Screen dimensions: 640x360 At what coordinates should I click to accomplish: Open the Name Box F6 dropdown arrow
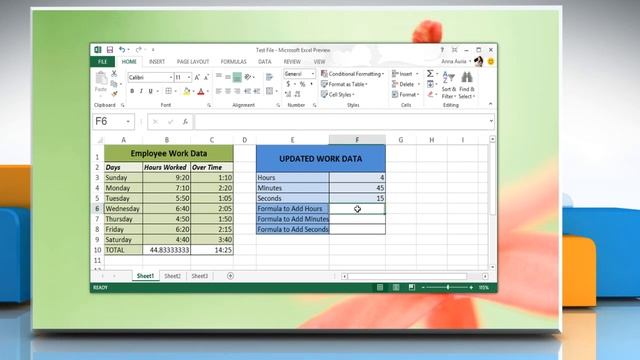(x=128, y=122)
